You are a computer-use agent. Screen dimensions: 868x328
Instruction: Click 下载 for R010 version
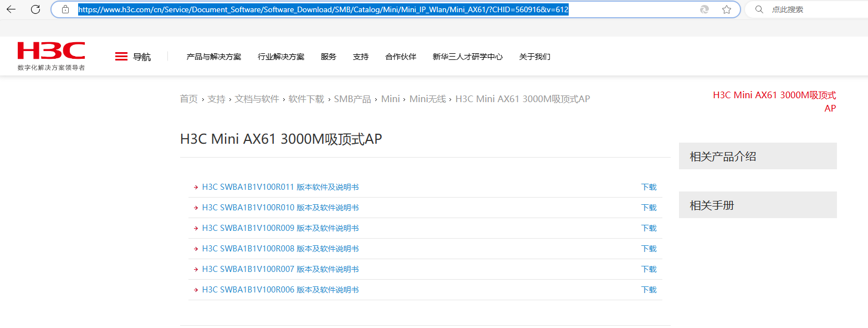[x=649, y=208]
